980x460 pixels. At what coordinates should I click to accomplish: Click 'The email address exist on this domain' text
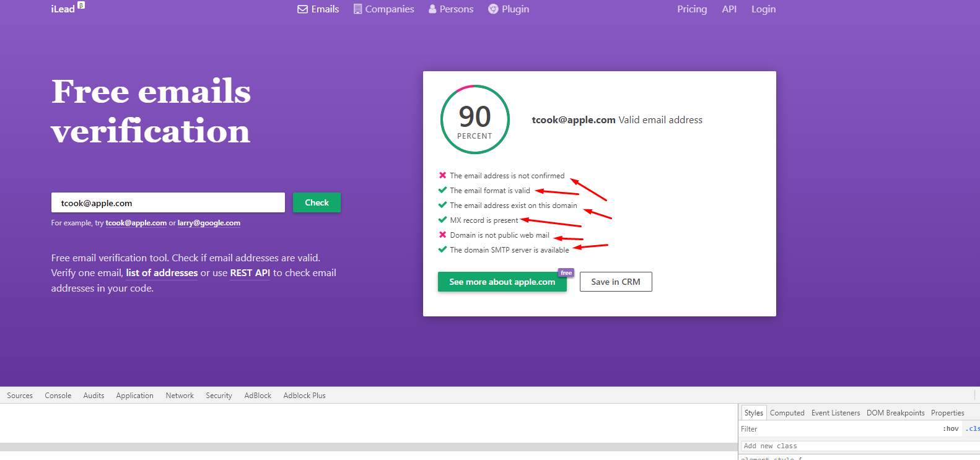514,206
